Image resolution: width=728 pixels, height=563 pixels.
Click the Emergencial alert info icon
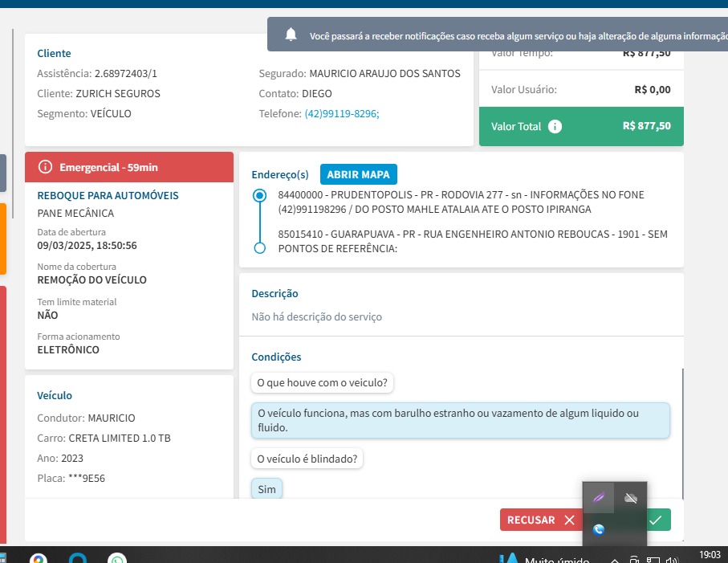[x=45, y=167]
